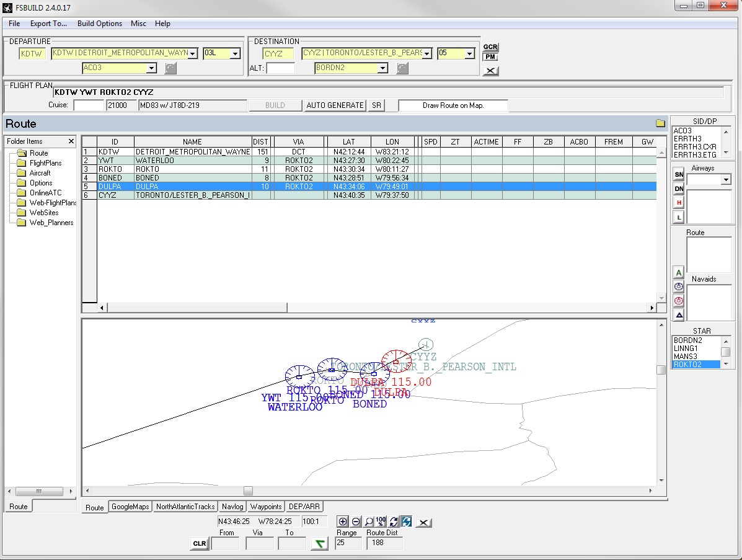The width and height of the screenshot is (742, 560).
Task: Click the gray button next to ACO3 SID
Action: (170, 68)
